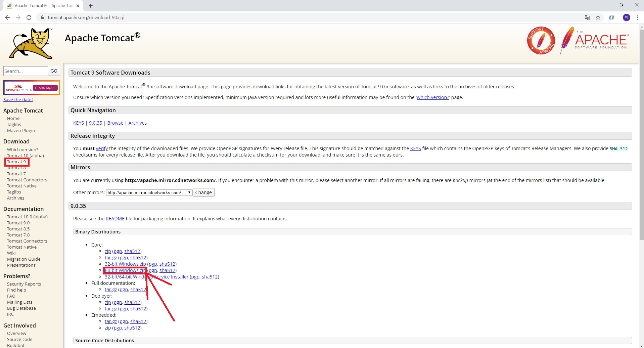The width and height of the screenshot is (644, 348).
Task: Jump to 9.0.35 quick navigation link
Action: coord(95,123)
